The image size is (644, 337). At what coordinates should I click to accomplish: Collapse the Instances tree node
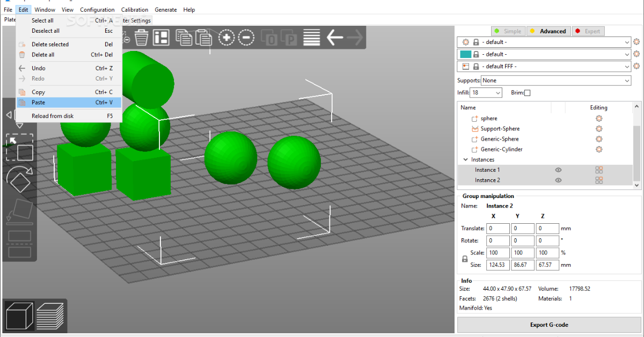(465, 160)
